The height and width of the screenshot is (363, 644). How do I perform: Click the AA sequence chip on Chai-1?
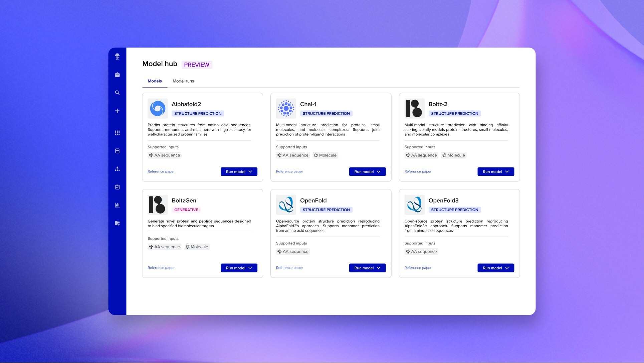click(x=293, y=155)
